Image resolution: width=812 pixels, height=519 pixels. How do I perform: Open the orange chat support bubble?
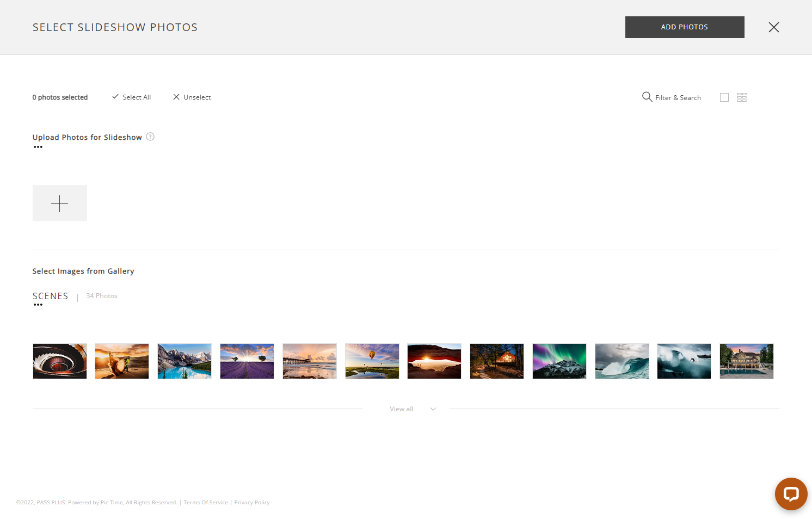click(x=791, y=494)
